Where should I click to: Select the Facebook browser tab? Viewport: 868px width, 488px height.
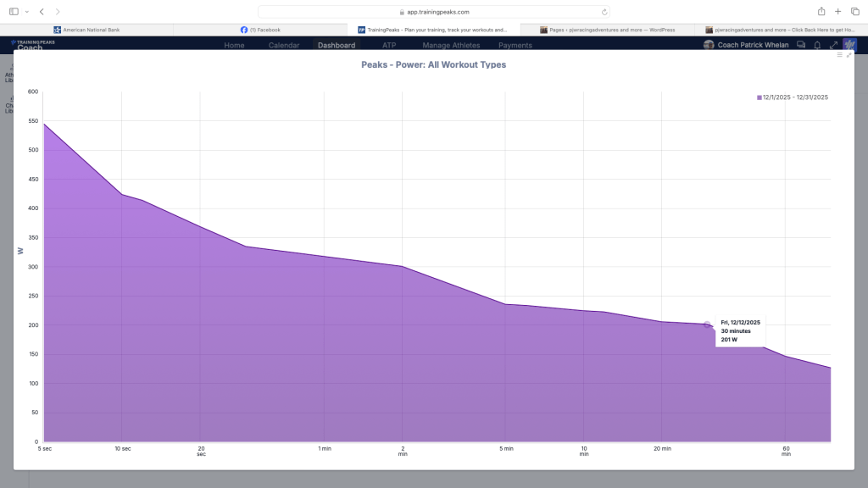(x=263, y=29)
